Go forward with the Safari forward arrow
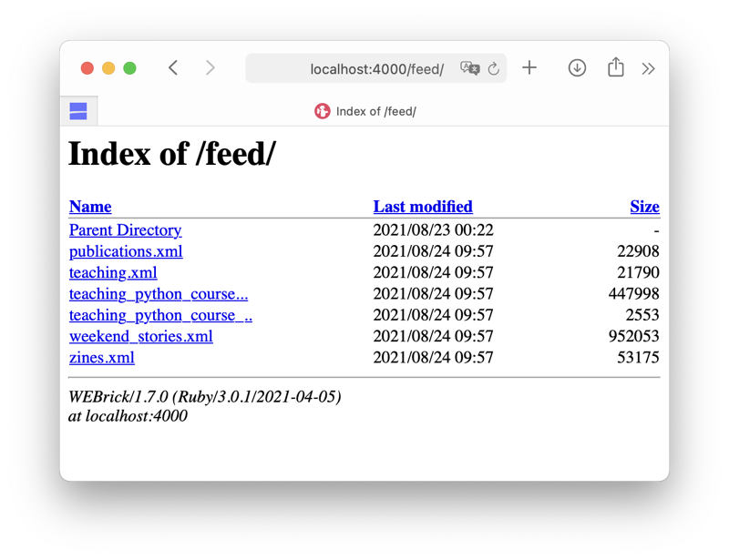This screenshot has width=729, height=560. click(210, 68)
